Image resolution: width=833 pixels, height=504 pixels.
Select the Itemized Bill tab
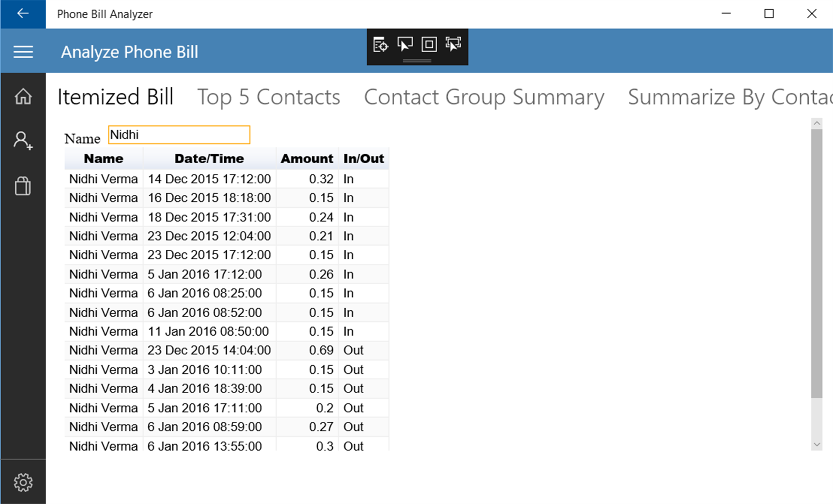pyautogui.click(x=115, y=97)
